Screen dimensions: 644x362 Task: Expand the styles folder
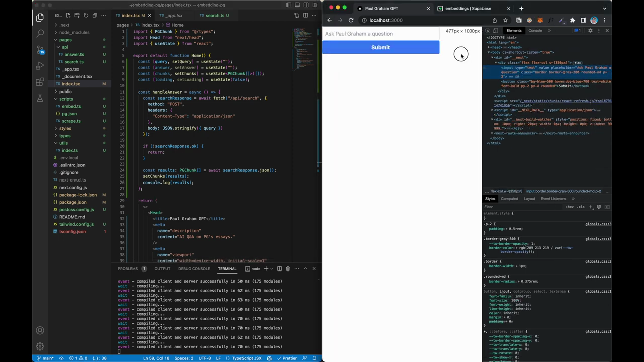point(65,129)
